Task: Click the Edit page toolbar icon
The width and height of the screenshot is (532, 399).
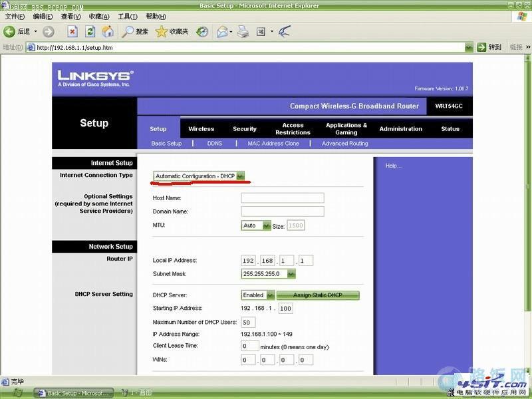Action: pyautogui.click(x=261, y=31)
